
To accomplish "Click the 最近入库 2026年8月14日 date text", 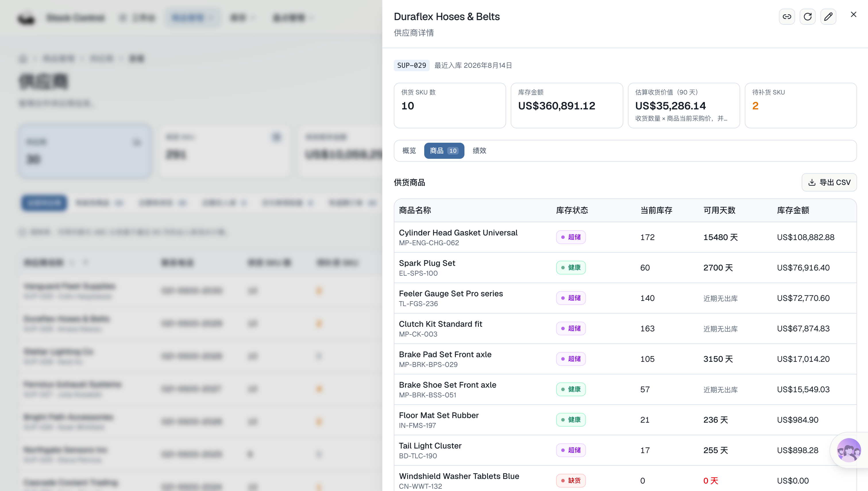I will tap(473, 65).
